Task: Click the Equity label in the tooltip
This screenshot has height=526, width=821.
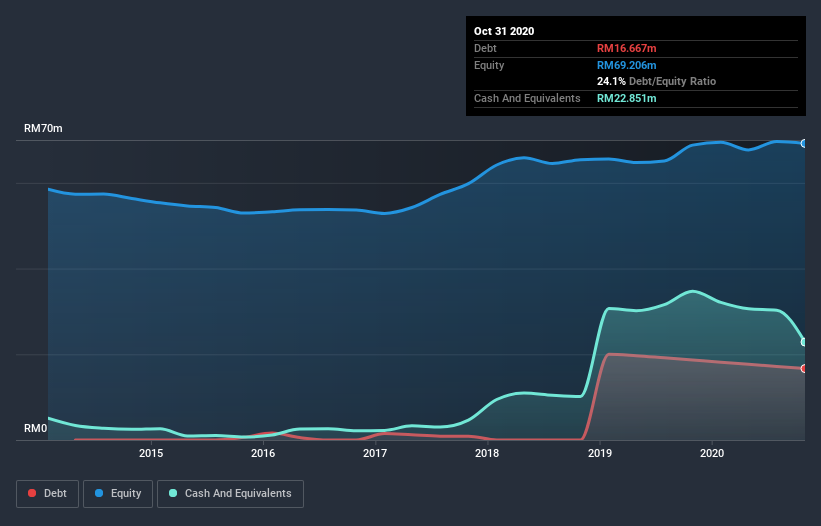Action: tap(489, 65)
